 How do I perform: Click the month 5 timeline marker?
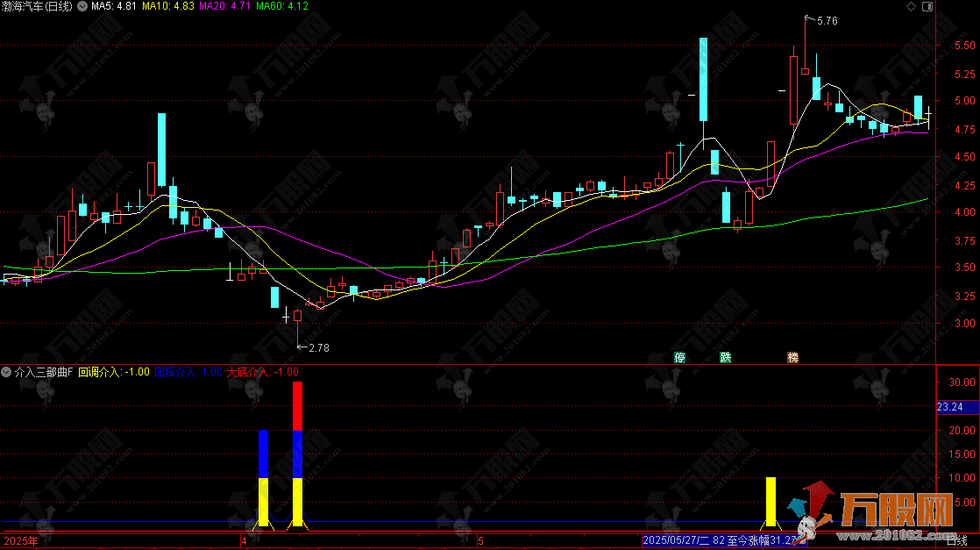coord(480,540)
